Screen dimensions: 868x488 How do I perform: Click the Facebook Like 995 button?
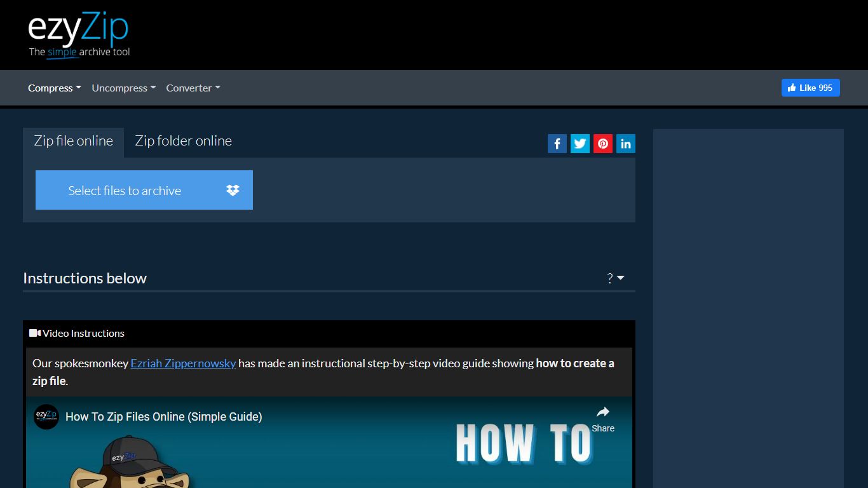click(x=810, y=88)
